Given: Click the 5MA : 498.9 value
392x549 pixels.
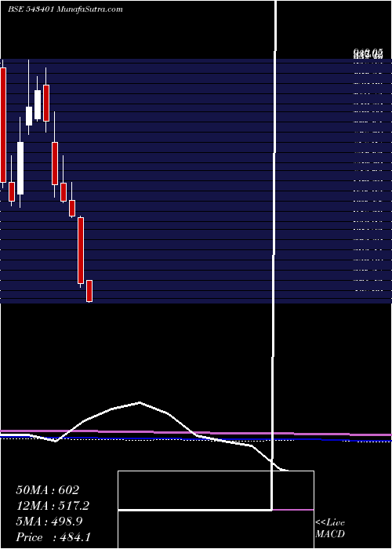Looking at the screenshot, I should [49, 522].
